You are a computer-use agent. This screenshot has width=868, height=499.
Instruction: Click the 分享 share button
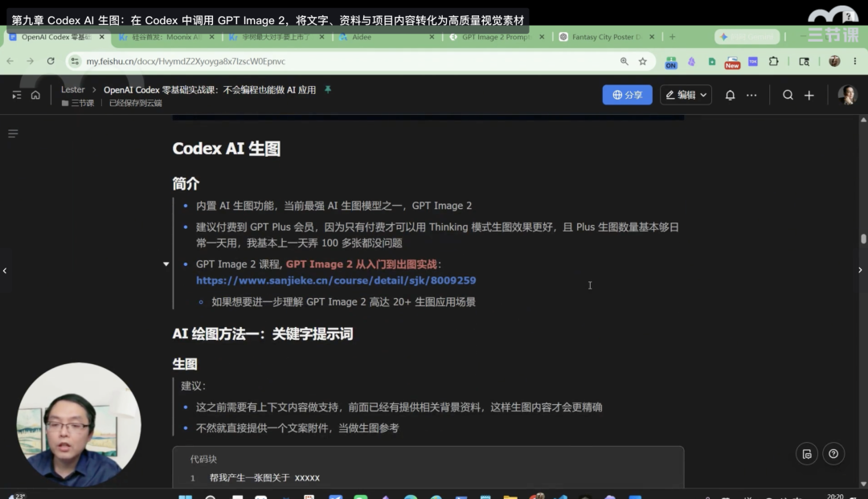627,95
